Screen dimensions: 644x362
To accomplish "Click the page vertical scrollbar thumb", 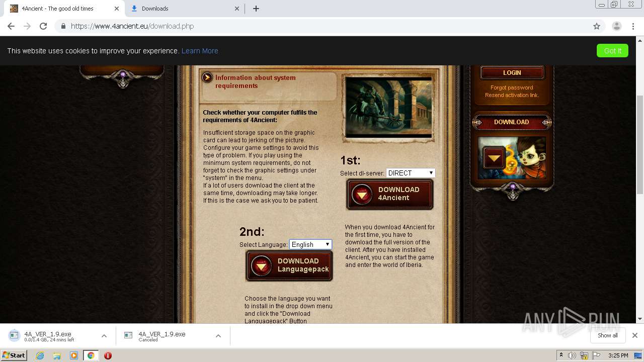I will click(640, 144).
